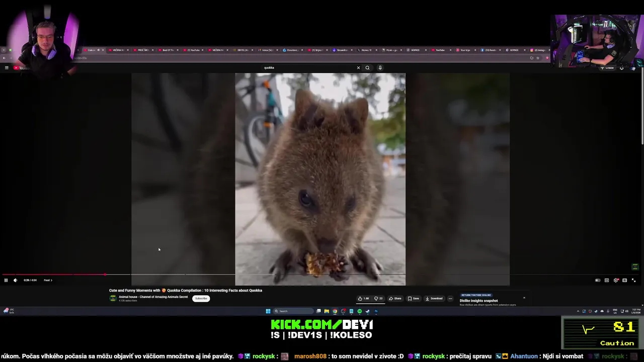
Task: Switch to the Inbox browser tab
Action: 267,50
